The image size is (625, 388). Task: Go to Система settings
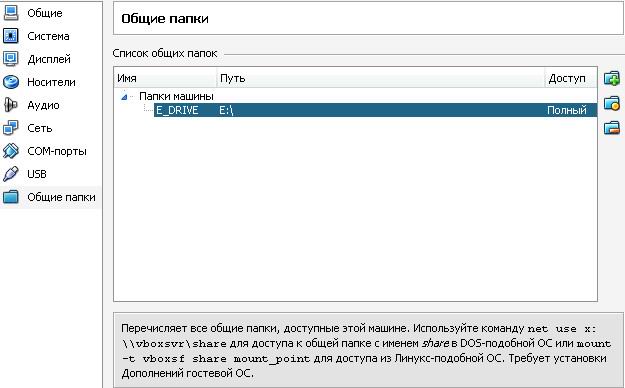[48, 36]
